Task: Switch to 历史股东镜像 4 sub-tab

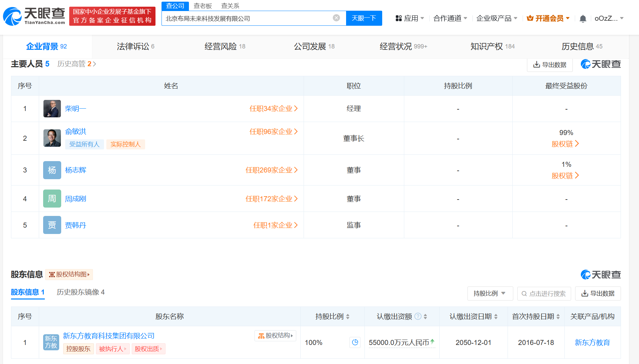Action: coord(81,292)
